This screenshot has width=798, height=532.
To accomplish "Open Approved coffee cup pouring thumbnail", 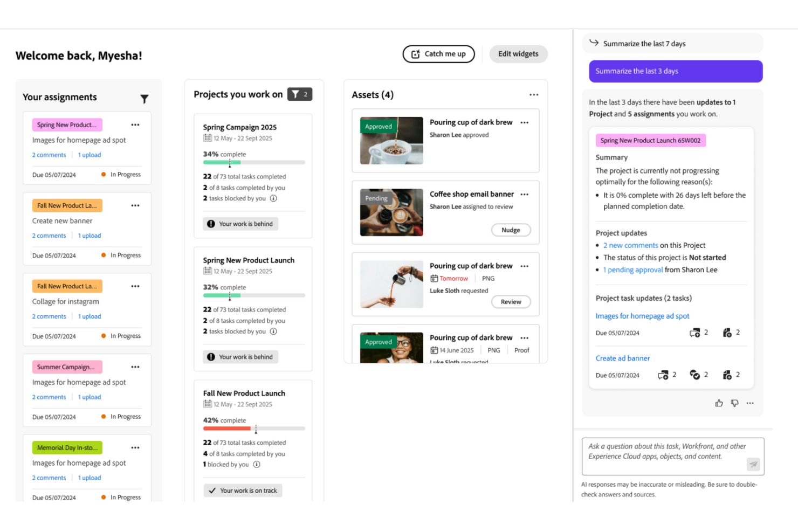I will pos(391,141).
